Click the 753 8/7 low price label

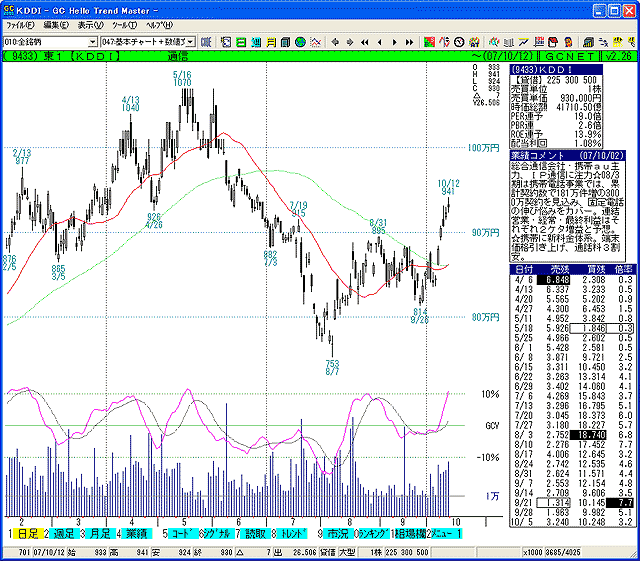click(332, 368)
